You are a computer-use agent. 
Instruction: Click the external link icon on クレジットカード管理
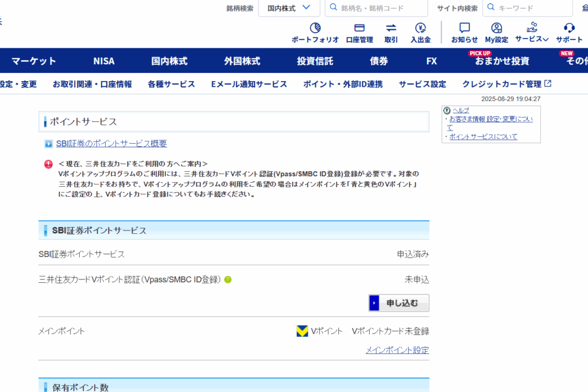coord(548,83)
